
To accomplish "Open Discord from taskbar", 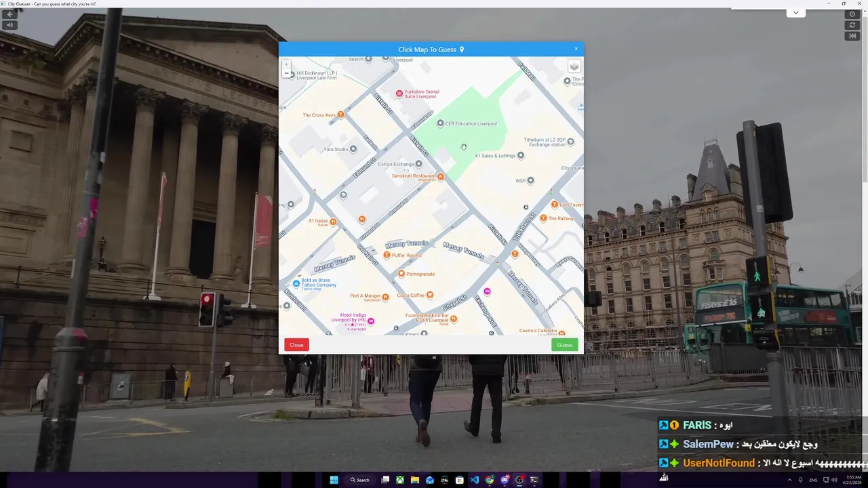I will (x=505, y=480).
